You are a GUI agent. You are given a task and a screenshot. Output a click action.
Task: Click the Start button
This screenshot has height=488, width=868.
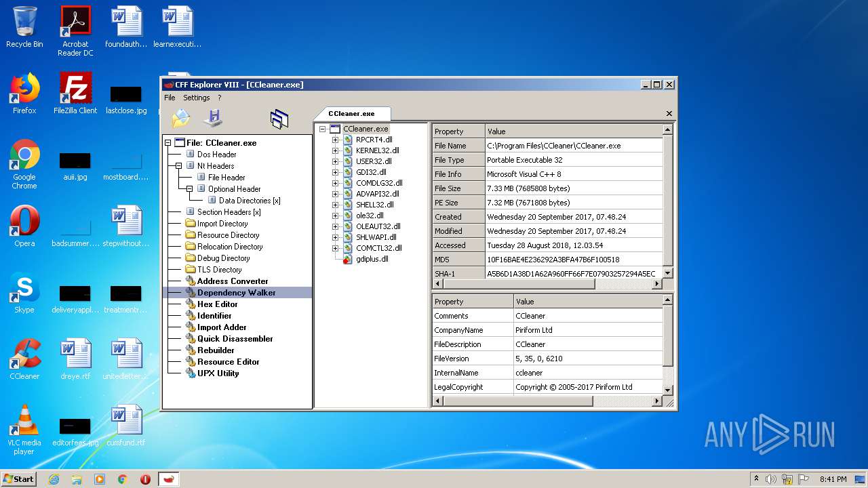point(19,479)
